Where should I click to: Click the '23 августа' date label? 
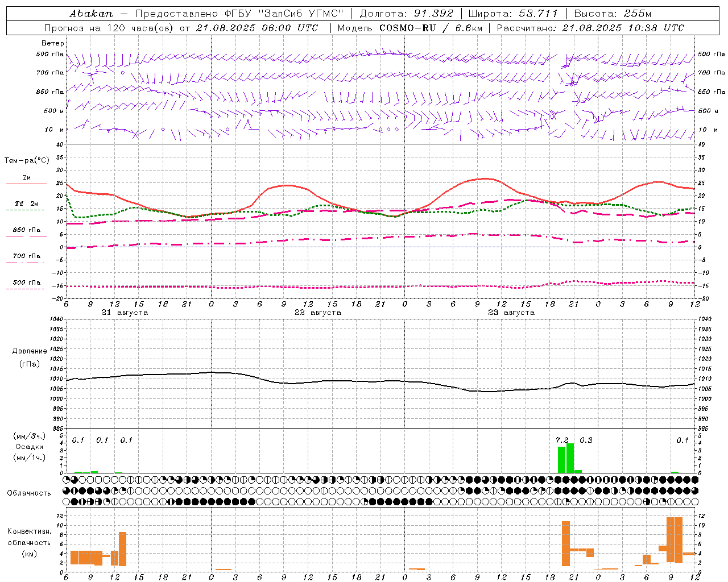511,313
